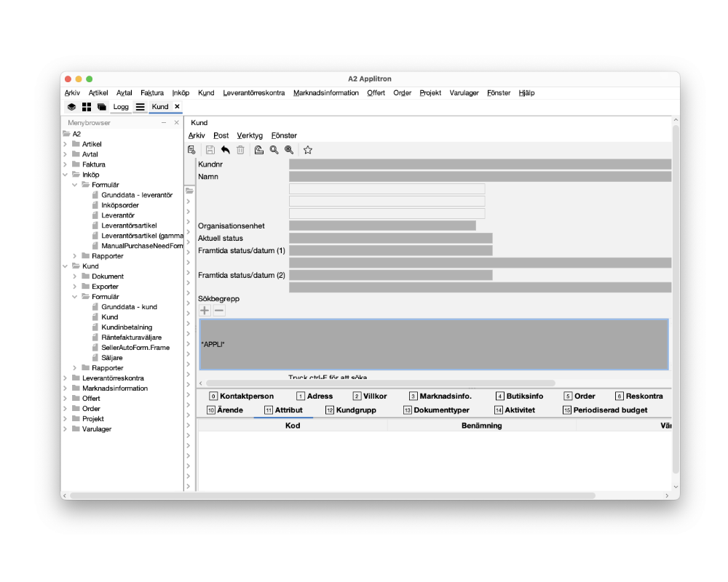728x582 pixels.
Task: Click the detailed magnifier search icon
Action: tap(289, 150)
